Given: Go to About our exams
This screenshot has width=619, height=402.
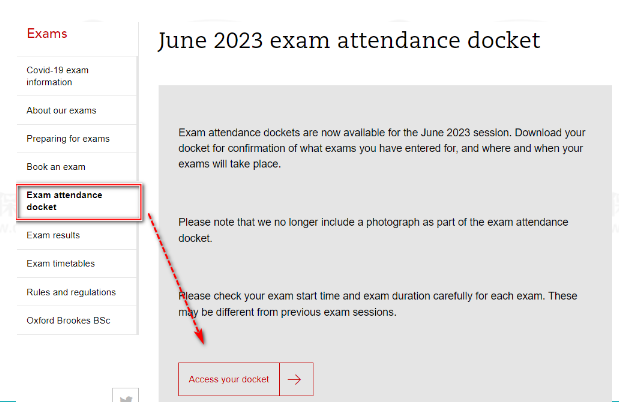Looking at the screenshot, I should click(61, 111).
